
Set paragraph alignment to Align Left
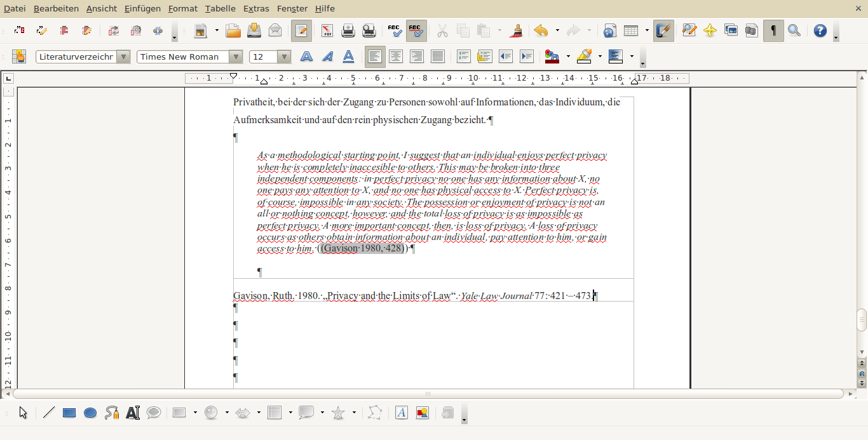tap(375, 57)
